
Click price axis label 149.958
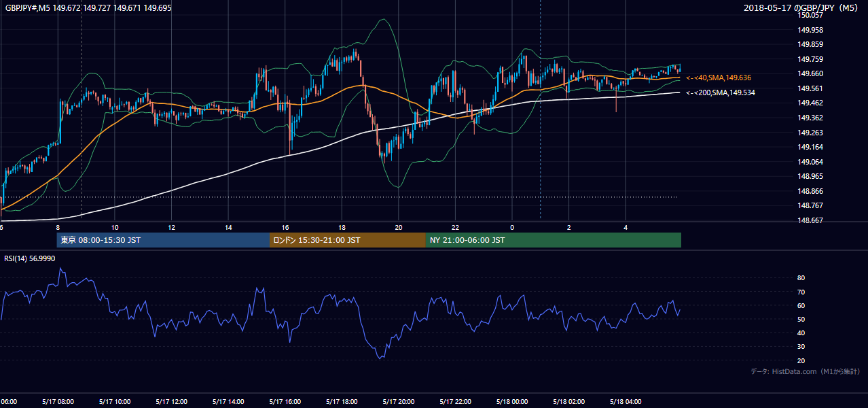(811, 30)
